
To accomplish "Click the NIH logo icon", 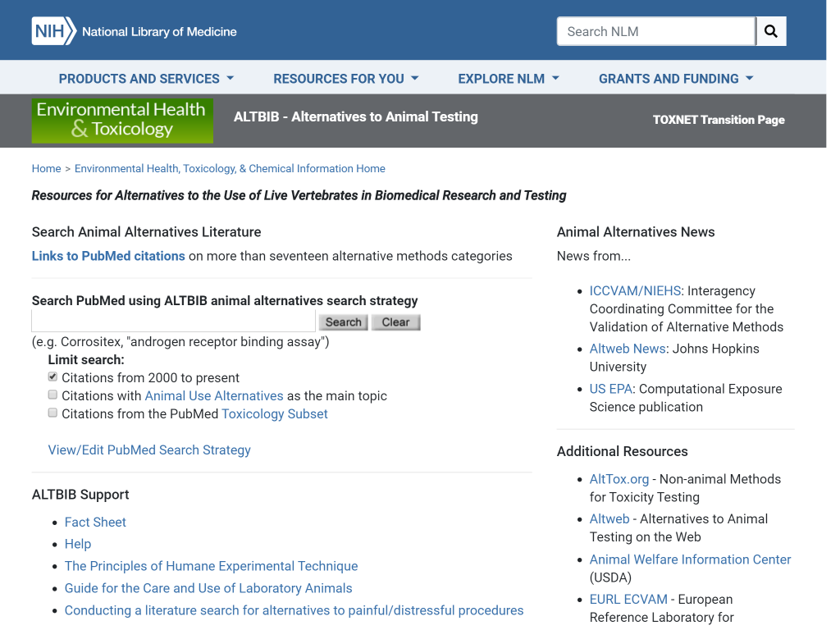I will 53,31.
